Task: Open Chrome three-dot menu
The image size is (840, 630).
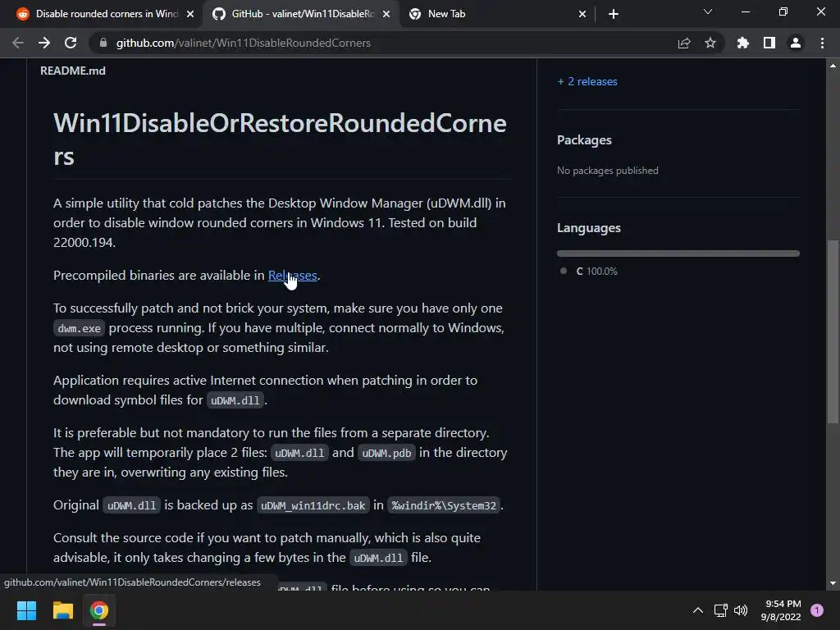Action: click(x=822, y=43)
